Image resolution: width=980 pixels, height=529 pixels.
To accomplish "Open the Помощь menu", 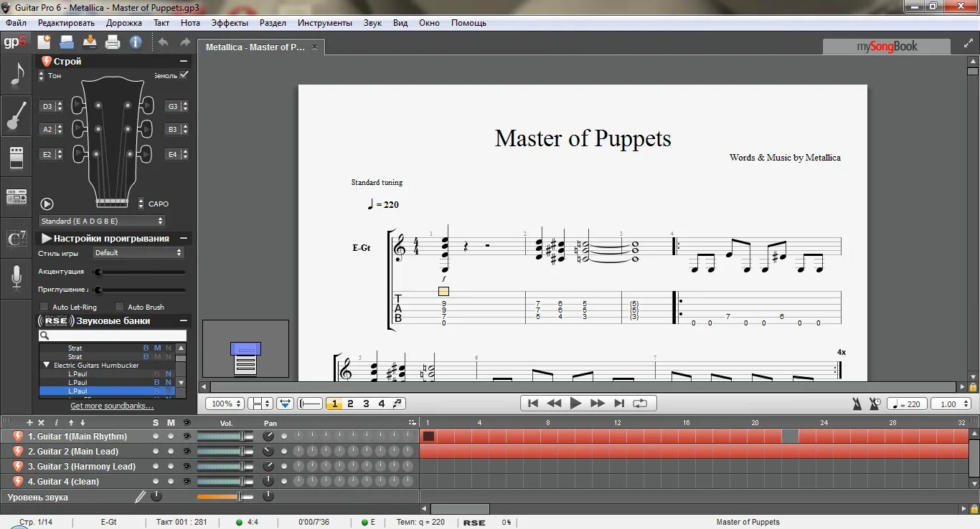I will click(x=468, y=23).
